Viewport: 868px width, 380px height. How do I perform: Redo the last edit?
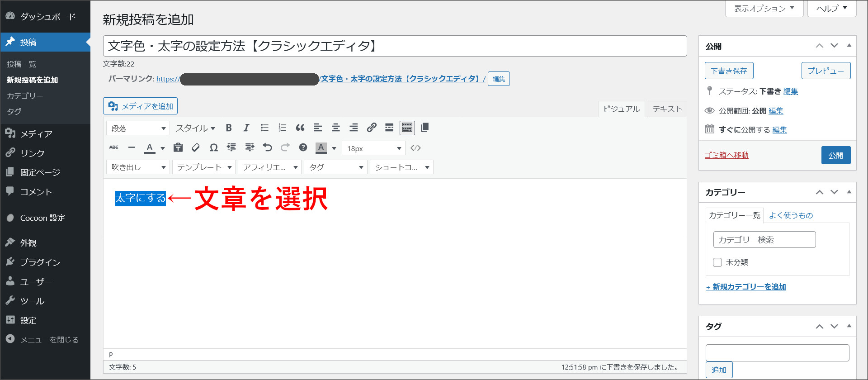tap(285, 147)
